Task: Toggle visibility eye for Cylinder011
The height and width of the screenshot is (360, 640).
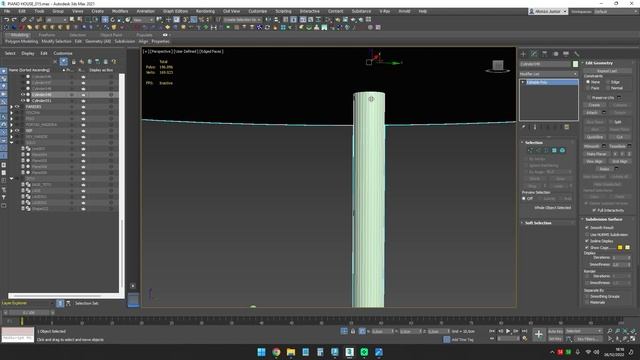Action: pos(23,100)
